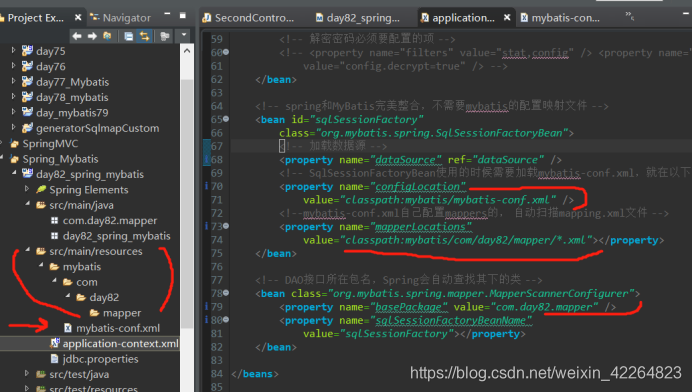Image resolution: width=692 pixels, height=392 pixels.
Task: Toggle the fold marker on line 80
Action: click(226, 320)
